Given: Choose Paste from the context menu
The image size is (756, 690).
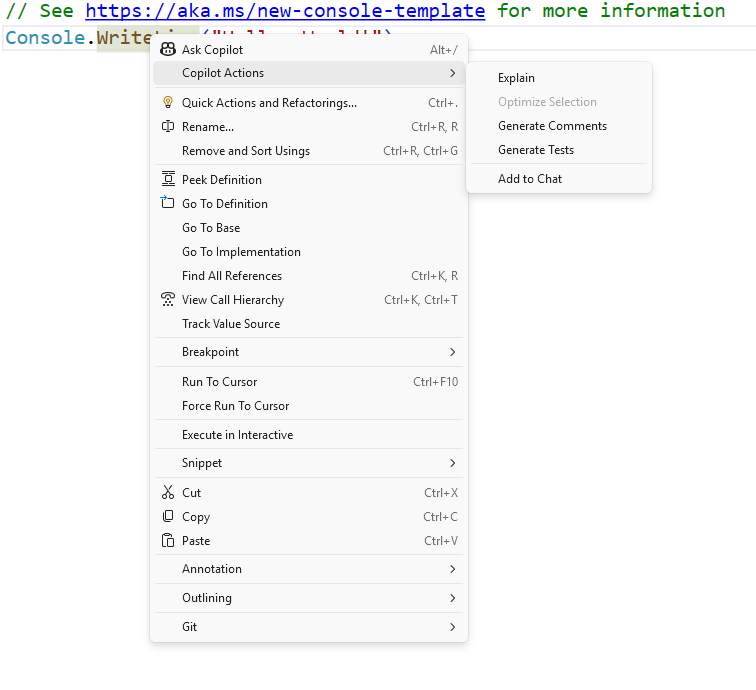Looking at the screenshot, I should (x=309, y=541).
